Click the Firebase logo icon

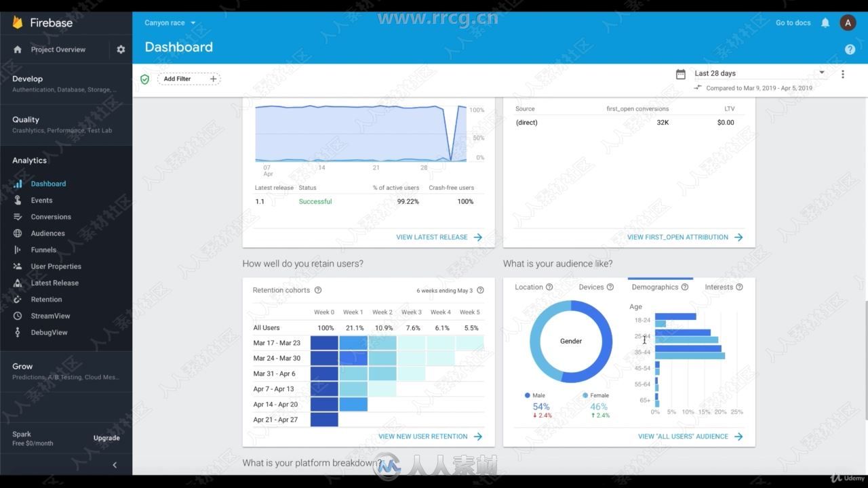click(18, 22)
